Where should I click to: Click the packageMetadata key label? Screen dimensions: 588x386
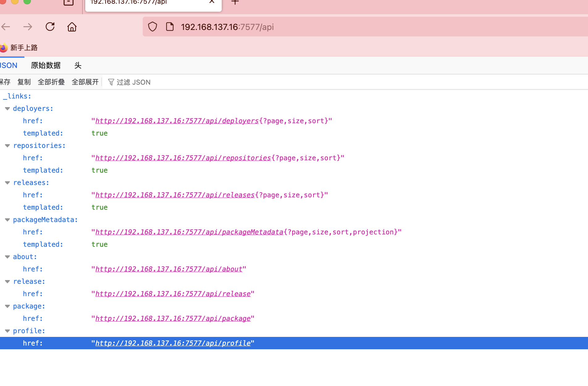pos(45,220)
